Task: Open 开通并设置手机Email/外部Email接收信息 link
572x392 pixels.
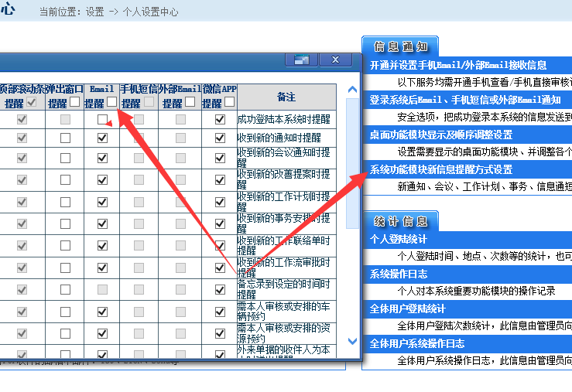Action: click(x=458, y=66)
